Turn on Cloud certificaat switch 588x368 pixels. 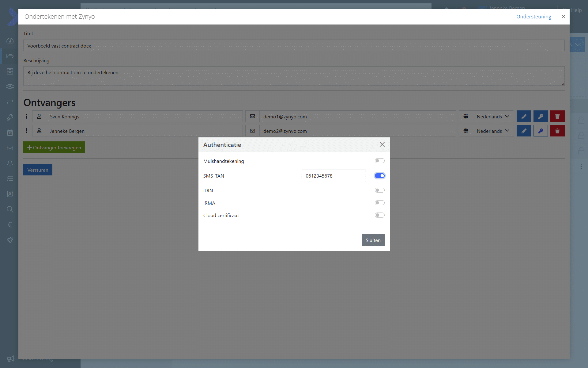(379, 215)
